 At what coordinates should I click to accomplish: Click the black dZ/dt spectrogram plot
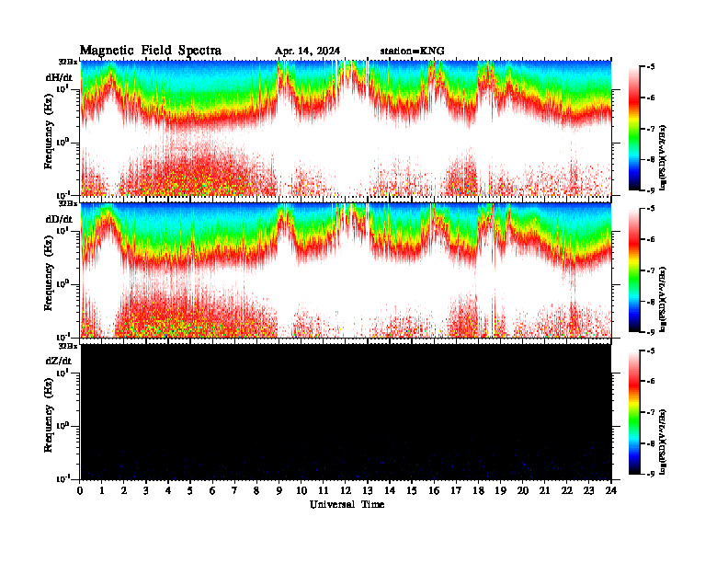pyautogui.click(x=346, y=412)
